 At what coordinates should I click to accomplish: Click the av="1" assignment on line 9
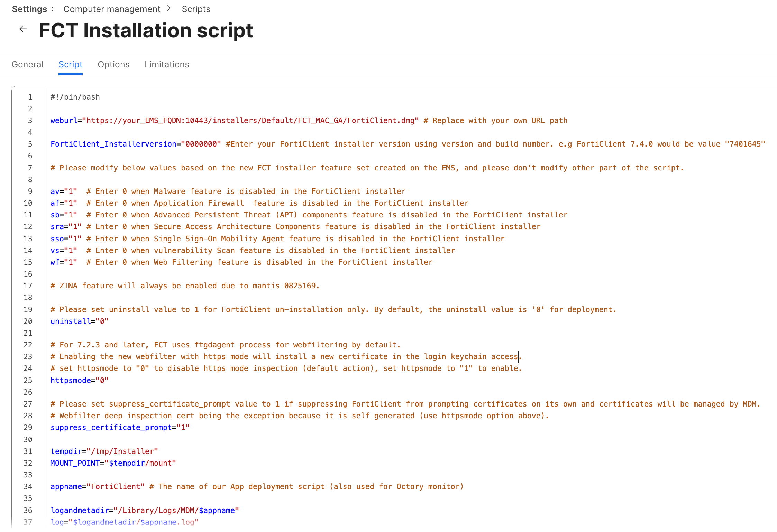64,192
